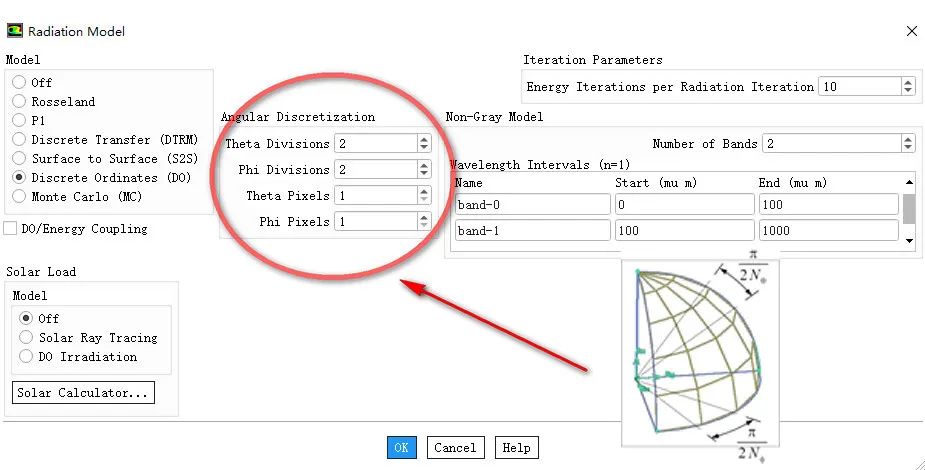The height and width of the screenshot is (470, 925).
Task: Enable DO/Energy Coupling checkbox
Action: tap(10, 229)
